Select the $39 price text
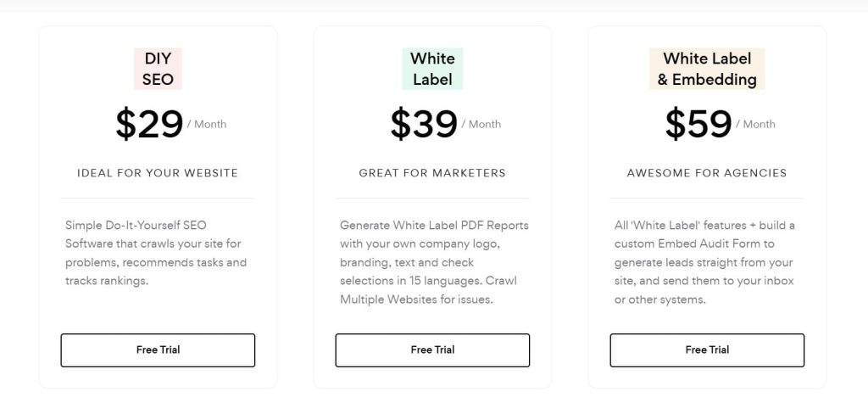Viewport: 868px width, 414px height. point(424,124)
